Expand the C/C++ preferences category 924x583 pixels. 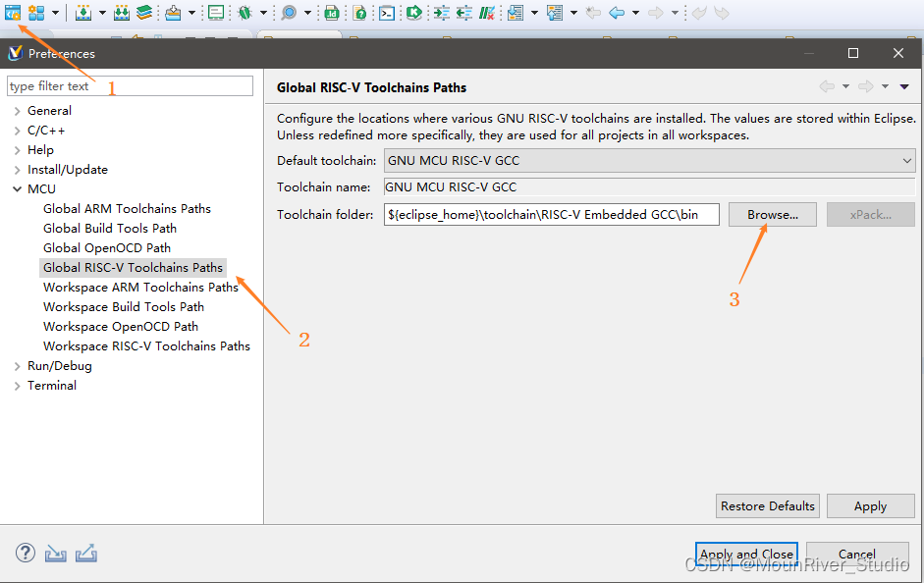point(17,131)
